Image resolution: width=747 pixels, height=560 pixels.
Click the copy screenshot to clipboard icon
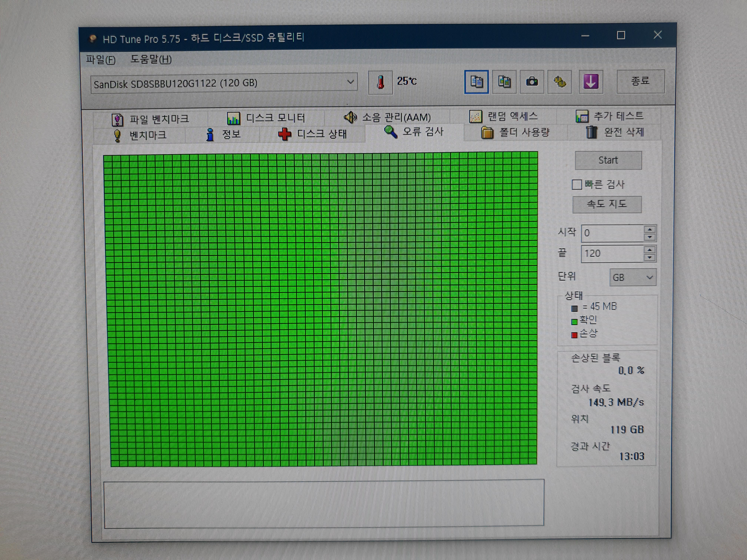point(504,82)
